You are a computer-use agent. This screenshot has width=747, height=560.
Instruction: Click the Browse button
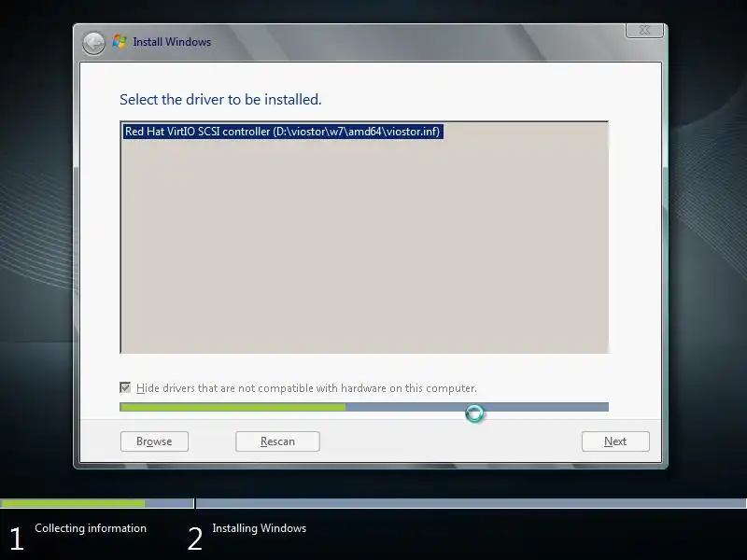(154, 441)
